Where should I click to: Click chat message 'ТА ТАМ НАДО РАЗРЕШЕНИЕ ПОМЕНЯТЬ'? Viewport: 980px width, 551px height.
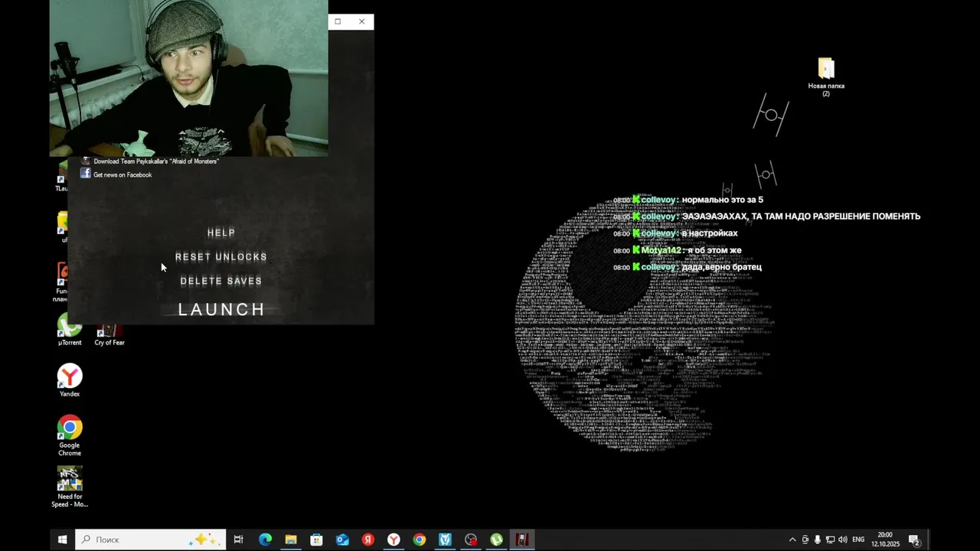(x=835, y=217)
